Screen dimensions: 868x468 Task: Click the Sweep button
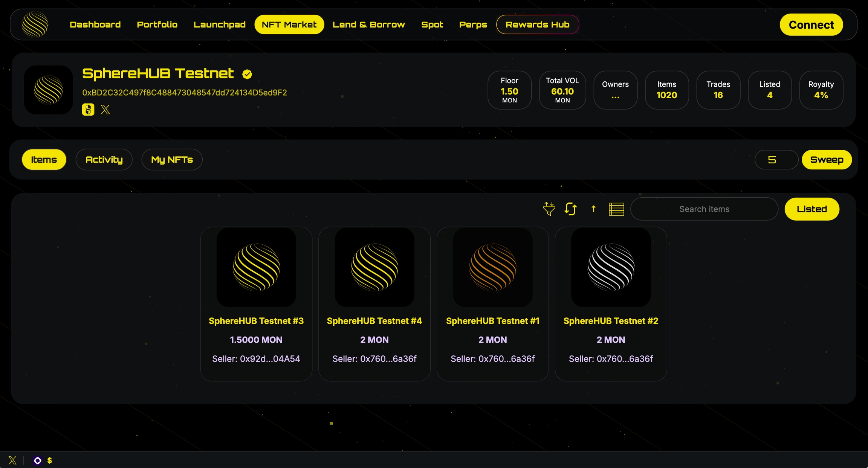coord(827,160)
